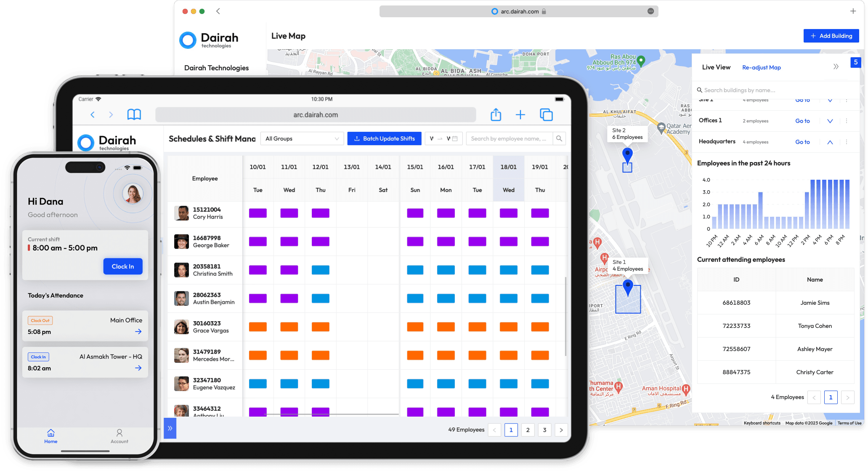Open more options dots for Offices 1
The height and width of the screenshot is (471, 868).
[847, 121]
